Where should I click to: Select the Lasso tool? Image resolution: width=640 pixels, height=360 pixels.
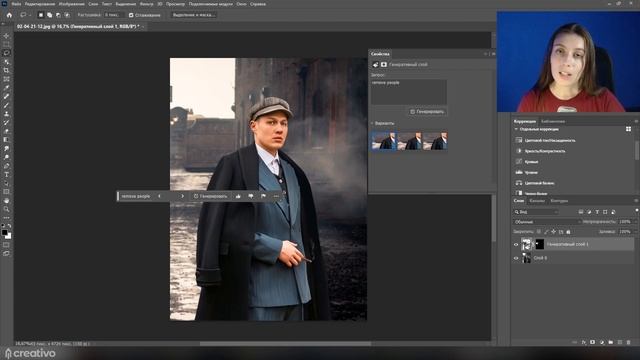pyautogui.click(x=6, y=53)
